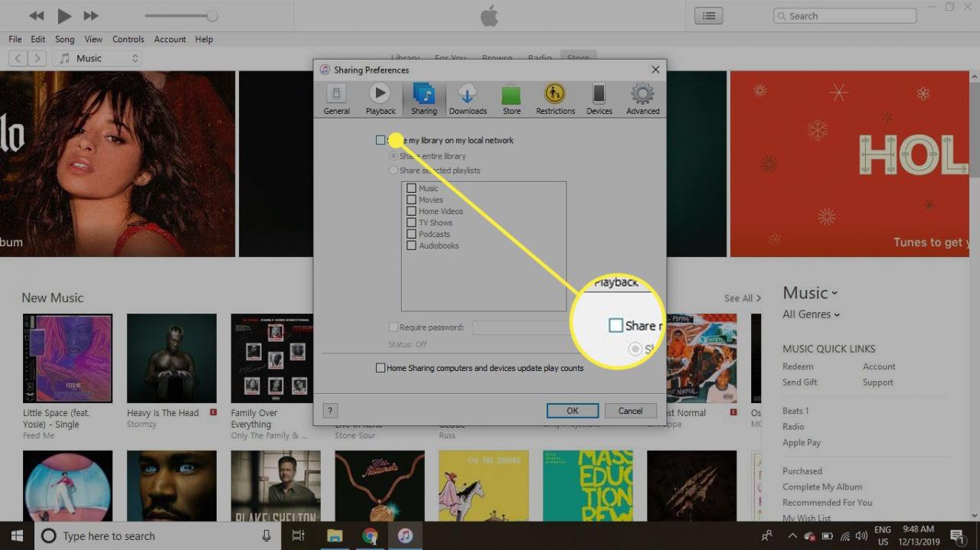The height and width of the screenshot is (550, 980).
Task: Click the iTunes search field
Action: tap(844, 15)
